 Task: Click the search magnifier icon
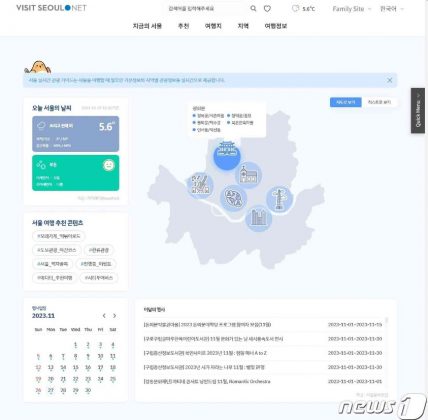click(x=253, y=9)
